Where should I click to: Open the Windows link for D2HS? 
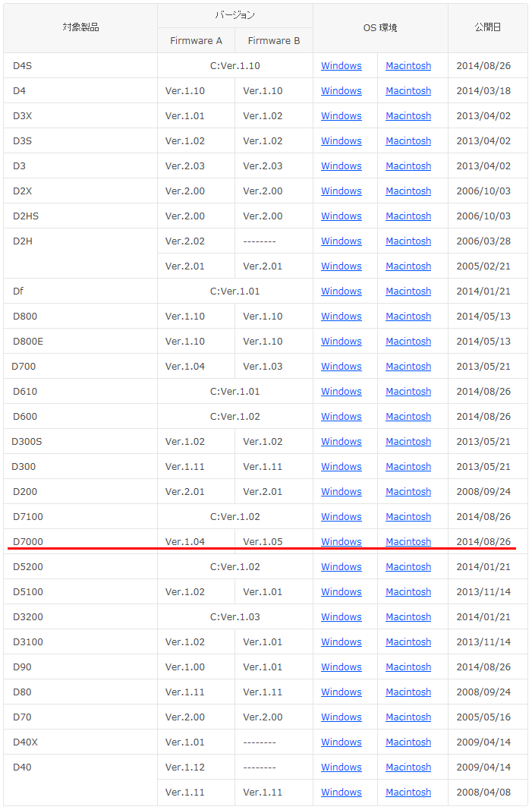(341, 216)
